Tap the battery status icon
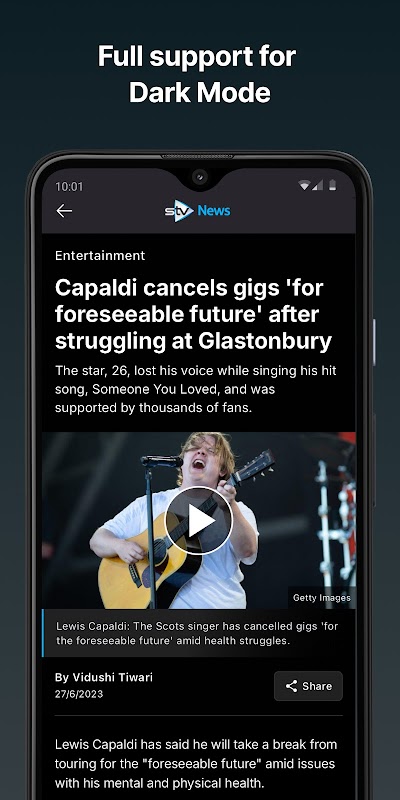 click(333, 185)
